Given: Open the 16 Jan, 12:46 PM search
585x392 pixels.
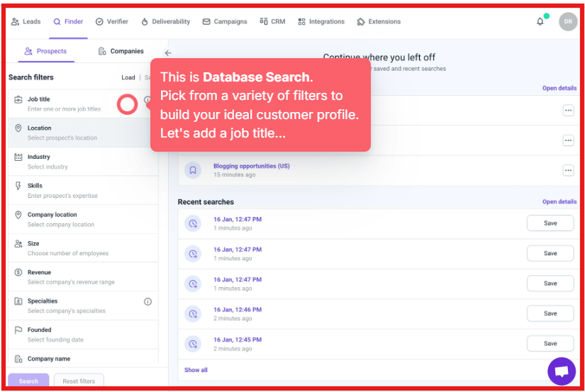Looking at the screenshot, I should [x=238, y=310].
